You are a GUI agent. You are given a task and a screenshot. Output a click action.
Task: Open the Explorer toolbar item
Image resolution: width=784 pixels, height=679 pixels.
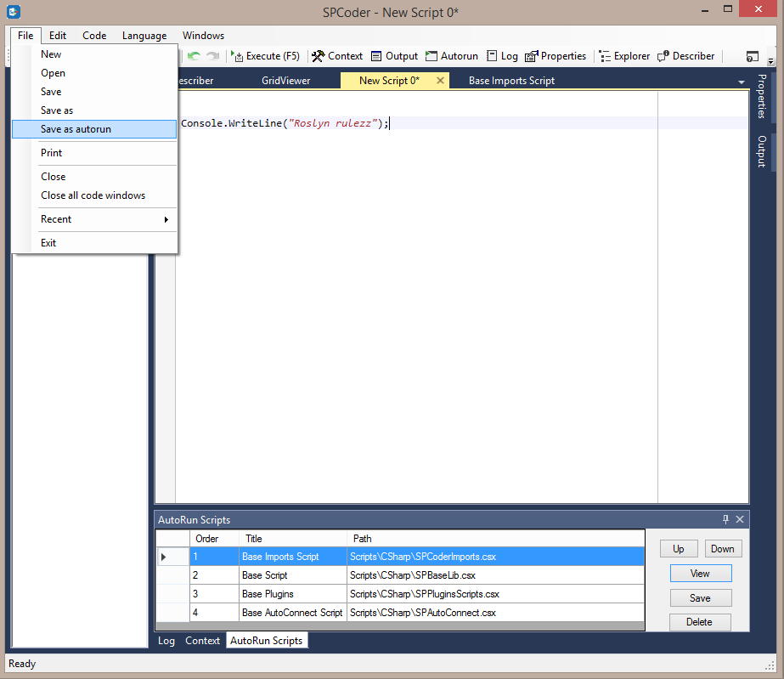(x=624, y=56)
